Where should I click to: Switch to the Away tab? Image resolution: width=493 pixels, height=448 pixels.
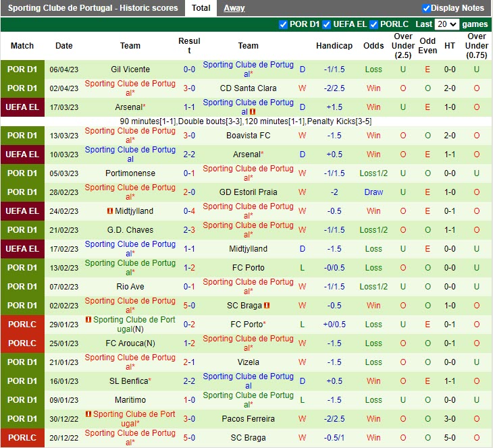pyautogui.click(x=234, y=8)
